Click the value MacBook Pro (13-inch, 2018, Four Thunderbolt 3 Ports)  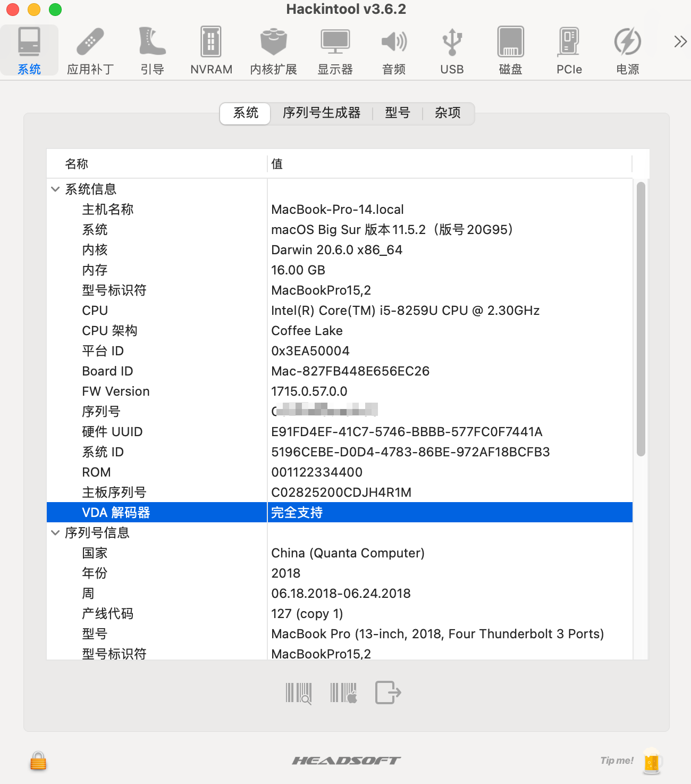437,634
